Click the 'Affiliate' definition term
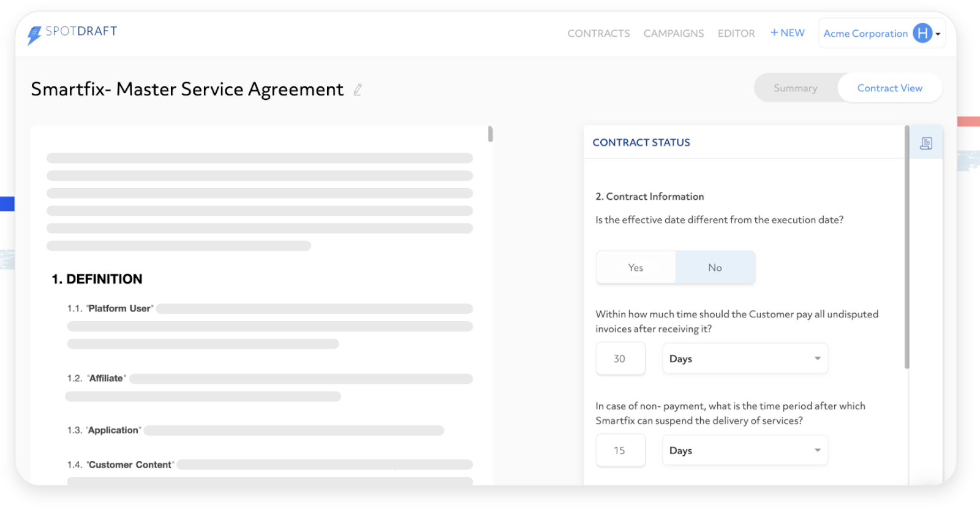Viewport: 980px width, 524px height. [107, 378]
